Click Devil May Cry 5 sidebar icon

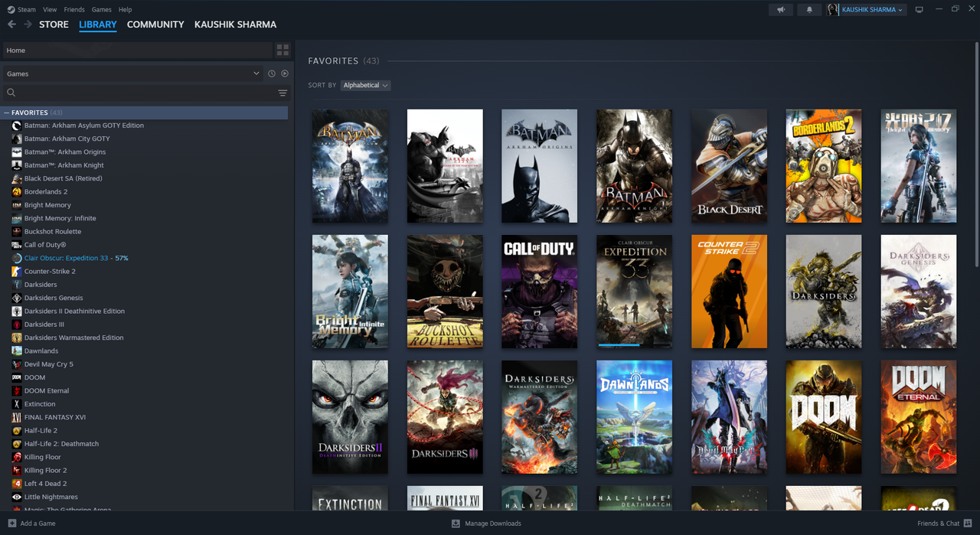[17, 364]
